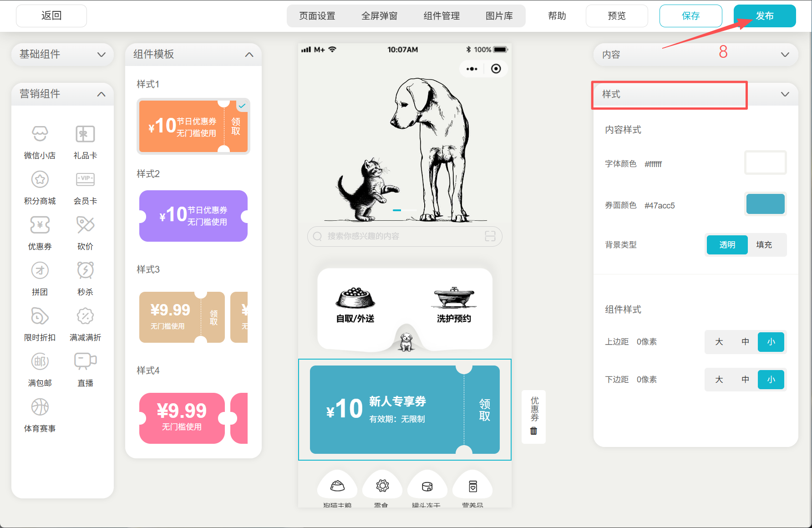Set background type to 透明
The height and width of the screenshot is (528, 812).
tap(727, 245)
